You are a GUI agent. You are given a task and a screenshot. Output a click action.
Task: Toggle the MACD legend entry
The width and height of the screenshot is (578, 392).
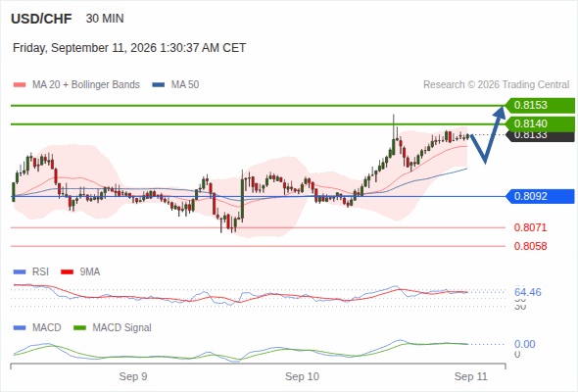tap(37, 327)
